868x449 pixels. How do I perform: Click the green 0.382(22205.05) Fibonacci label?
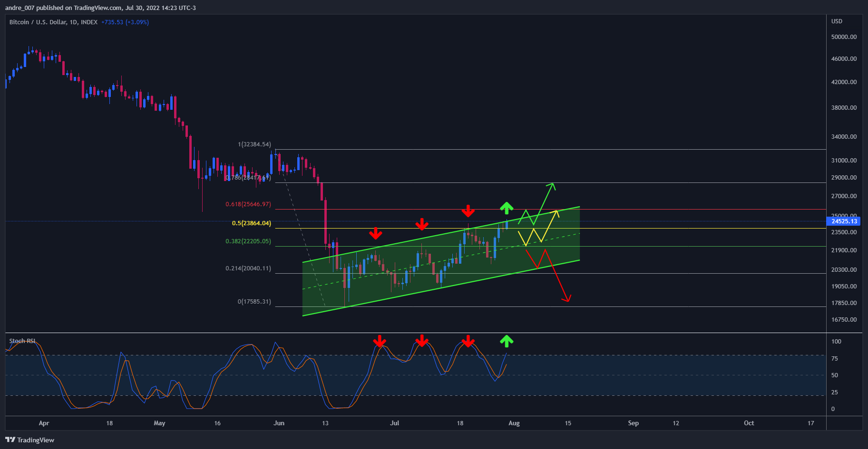248,241
